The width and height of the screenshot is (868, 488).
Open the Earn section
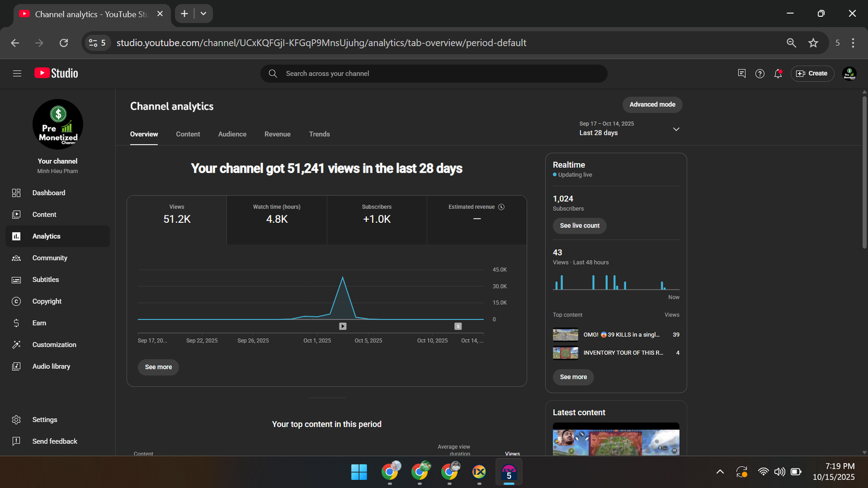click(39, 323)
